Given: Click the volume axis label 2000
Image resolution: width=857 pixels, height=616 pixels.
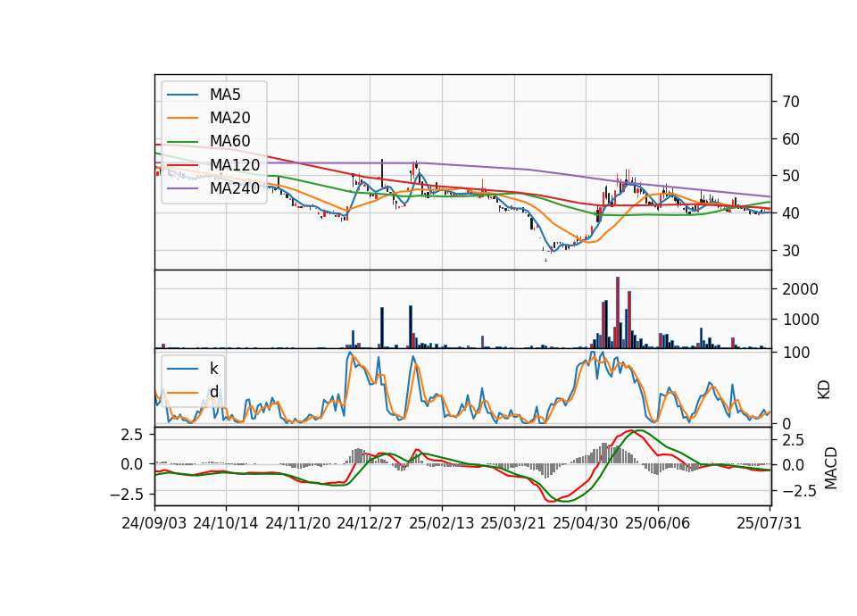Looking at the screenshot, I should [800, 289].
